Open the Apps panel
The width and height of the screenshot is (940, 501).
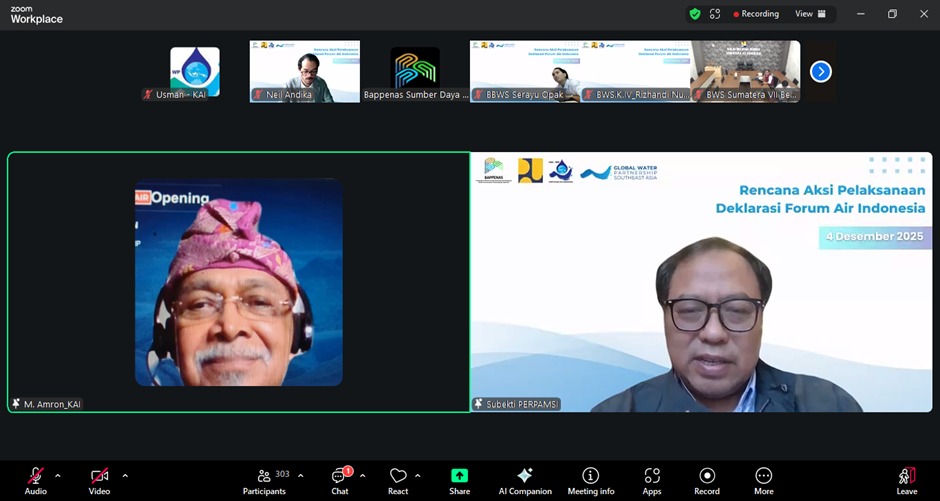(x=652, y=480)
